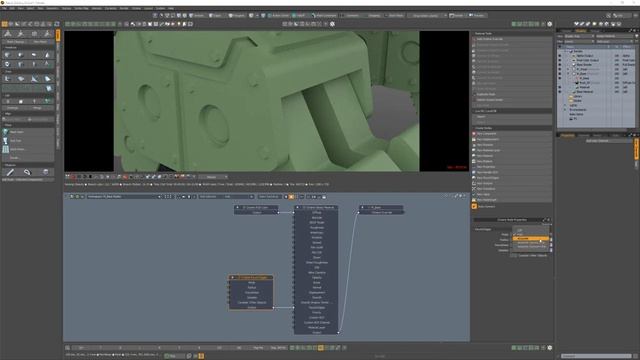The height and width of the screenshot is (360, 640).
Task: Open the gear settings in the top viewport layout bar
Action: pos(332,24)
